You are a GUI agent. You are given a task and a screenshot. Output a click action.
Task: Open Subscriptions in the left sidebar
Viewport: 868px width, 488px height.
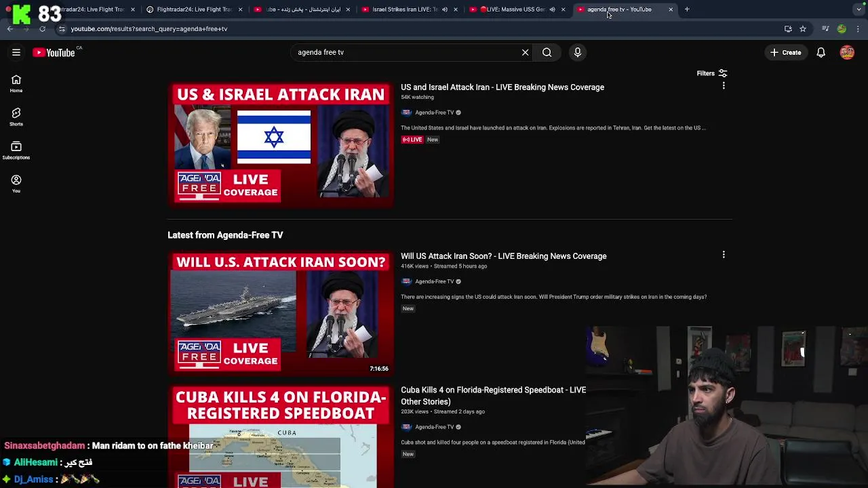[x=16, y=150]
